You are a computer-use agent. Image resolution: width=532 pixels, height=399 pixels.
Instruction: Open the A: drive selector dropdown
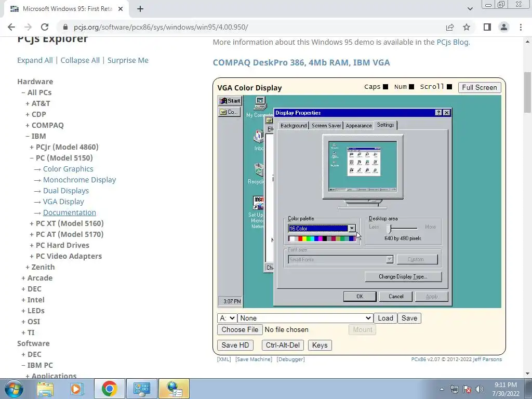[227, 318]
